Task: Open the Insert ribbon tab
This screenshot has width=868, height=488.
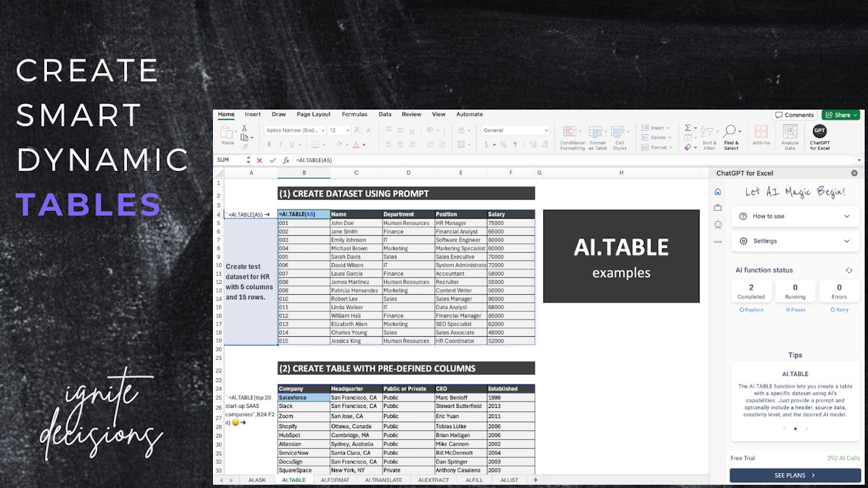Action: (253, 114)
